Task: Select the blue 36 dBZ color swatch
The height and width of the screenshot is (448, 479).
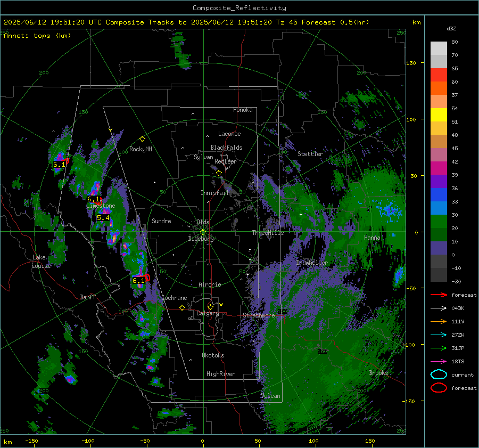Action: 439,194
